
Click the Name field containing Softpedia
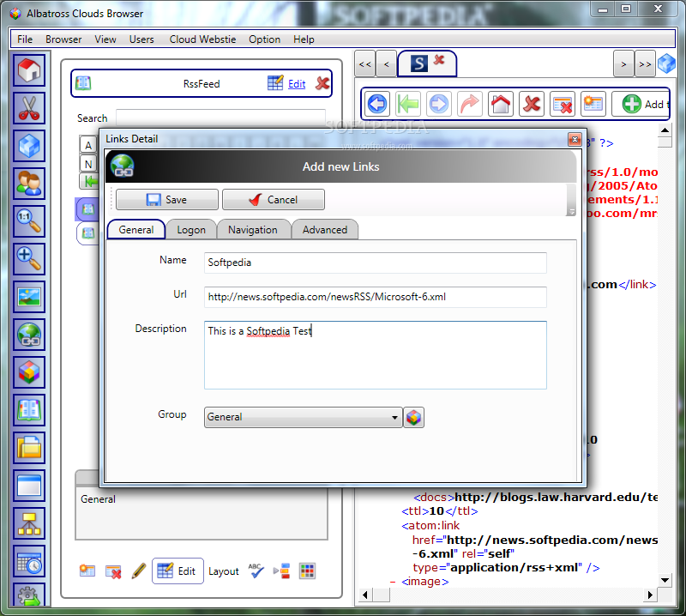point(376,263)
